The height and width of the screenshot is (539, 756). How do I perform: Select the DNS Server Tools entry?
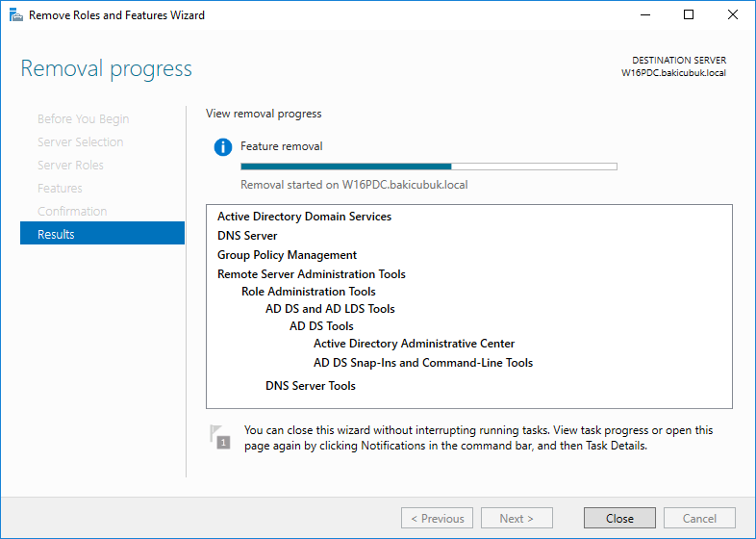[311, 386]
